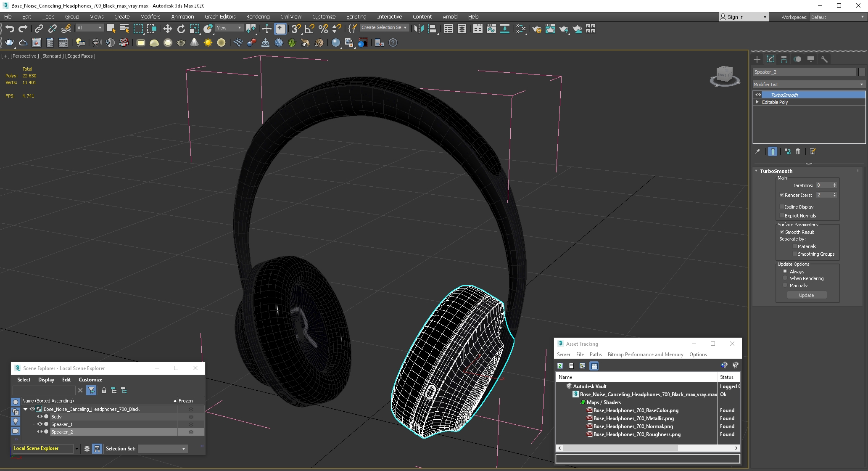Open the Graph Editors menu
The width and height of the screenshot is (868, 471).
tap(220, 17)
